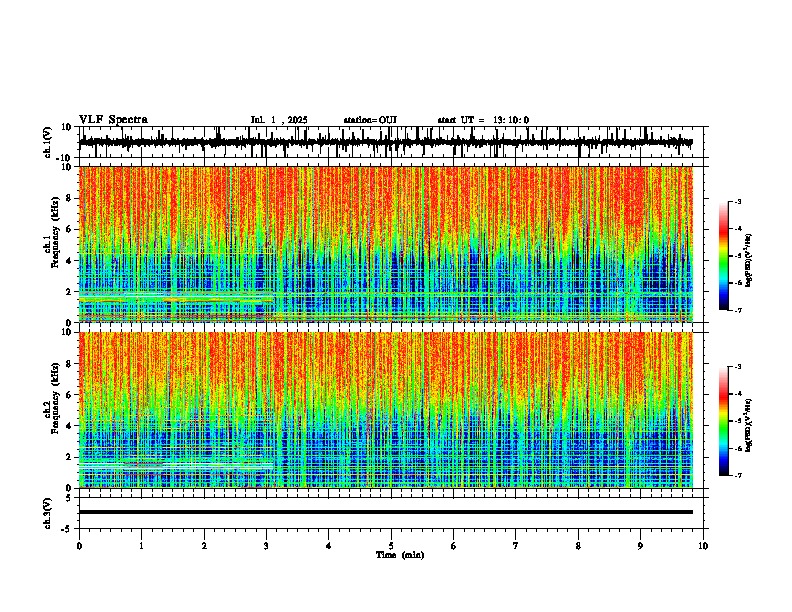Select the "ch.3(V)" axis label
This screenshot has height=612, width=792.
coord(48,513)
